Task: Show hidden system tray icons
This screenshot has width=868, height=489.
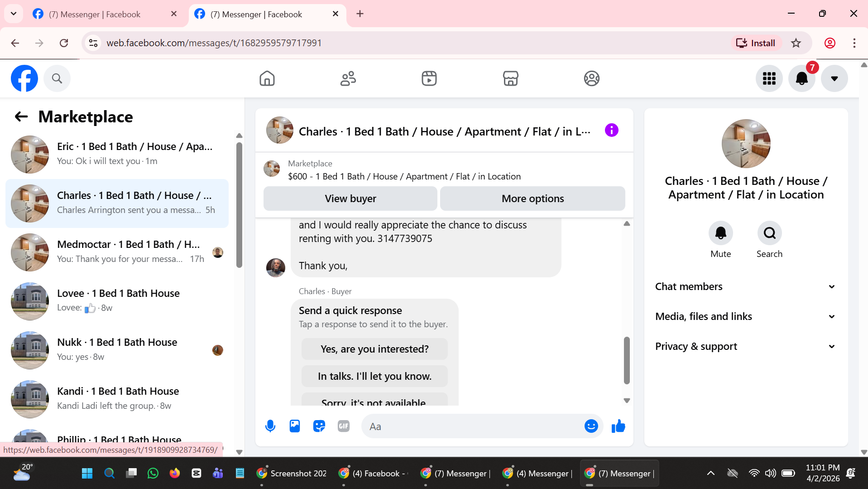Action: coord(711,474)
